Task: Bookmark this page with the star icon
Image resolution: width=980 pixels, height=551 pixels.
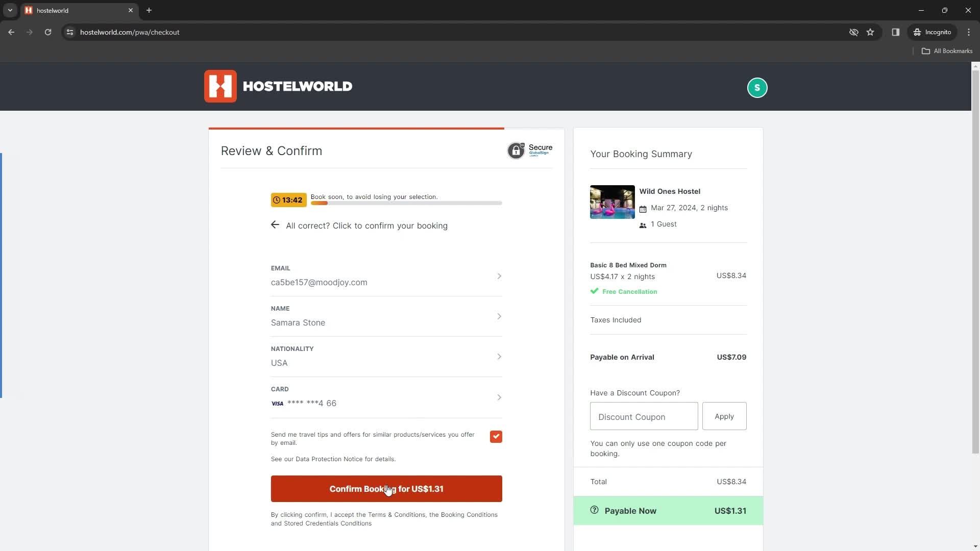Action: pos(870,32)
